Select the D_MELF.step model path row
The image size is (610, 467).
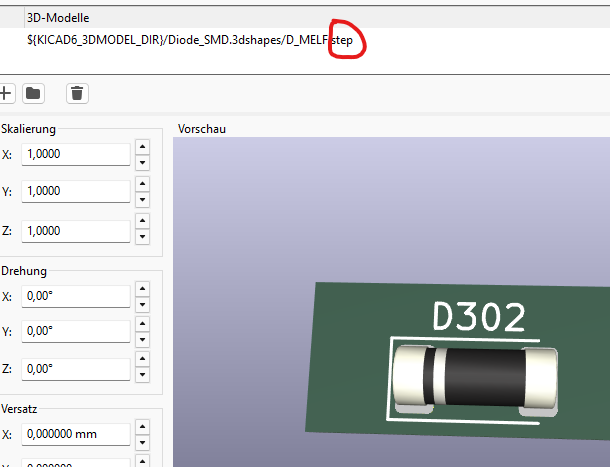190,40
